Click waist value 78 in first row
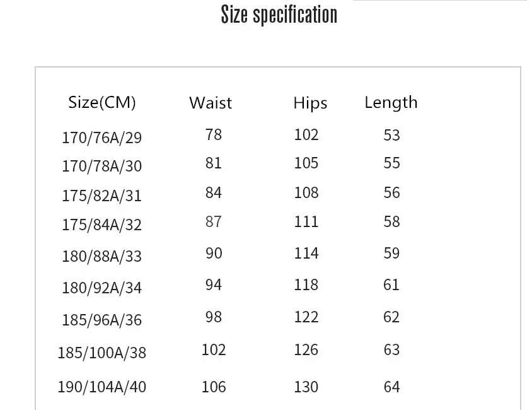Image resolution: width=532 pixels, height=410 pixels. 214,135
